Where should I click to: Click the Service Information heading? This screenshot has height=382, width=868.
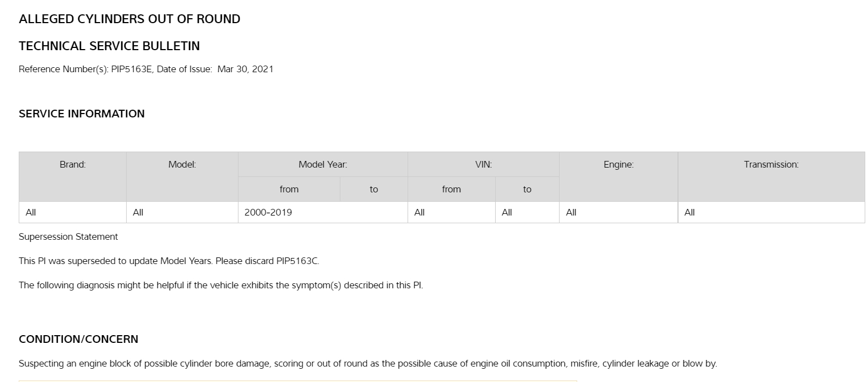[x=82, y=114]
